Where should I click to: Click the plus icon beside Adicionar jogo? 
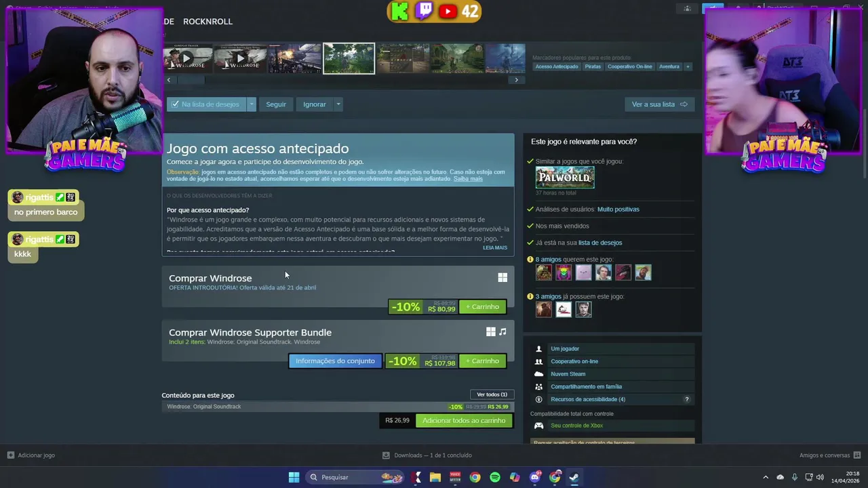[x=10, y=455]
